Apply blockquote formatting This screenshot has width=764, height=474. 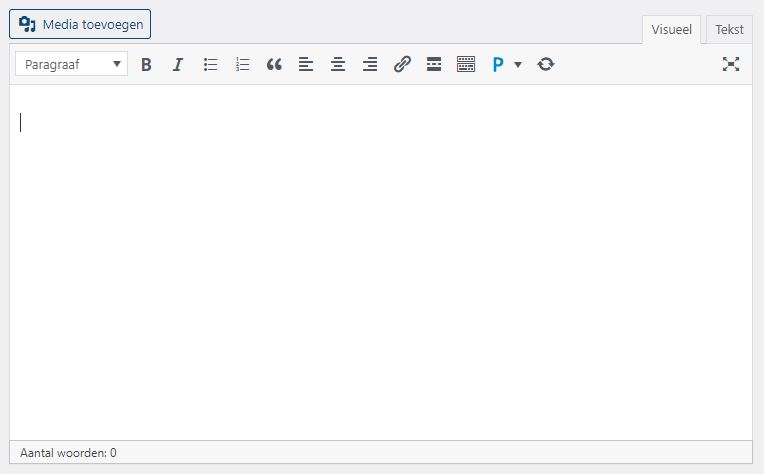274,64
